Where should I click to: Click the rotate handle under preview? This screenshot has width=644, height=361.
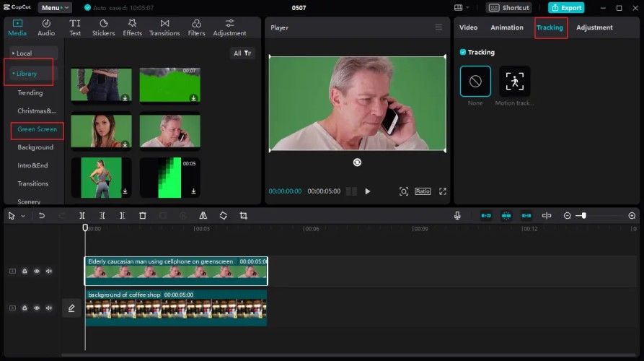click(x=357, y=162)
